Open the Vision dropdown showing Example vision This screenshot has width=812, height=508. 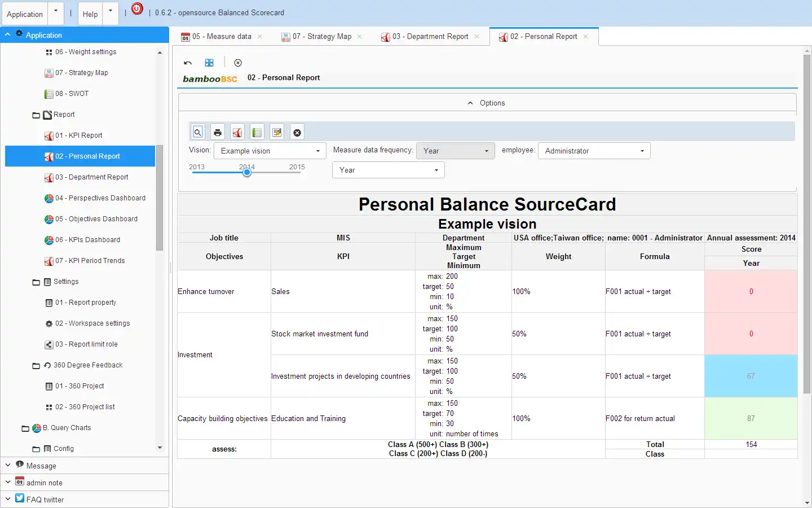point(270,151)
